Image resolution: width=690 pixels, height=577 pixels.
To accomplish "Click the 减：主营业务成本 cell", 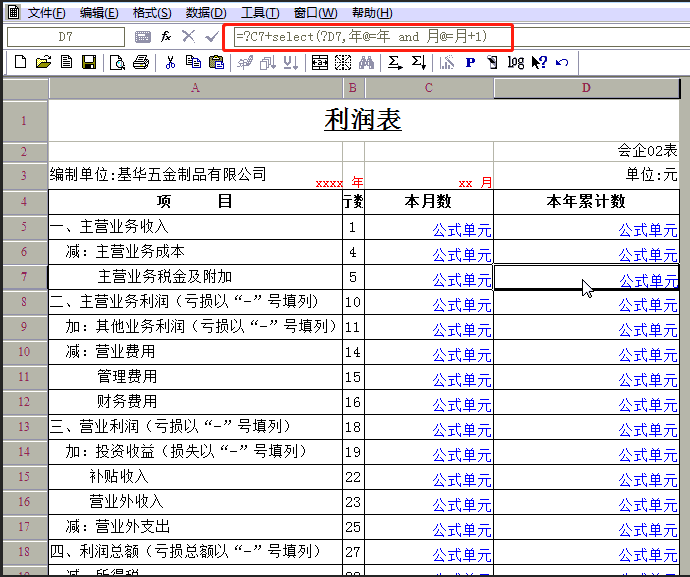I will [195, 252].
